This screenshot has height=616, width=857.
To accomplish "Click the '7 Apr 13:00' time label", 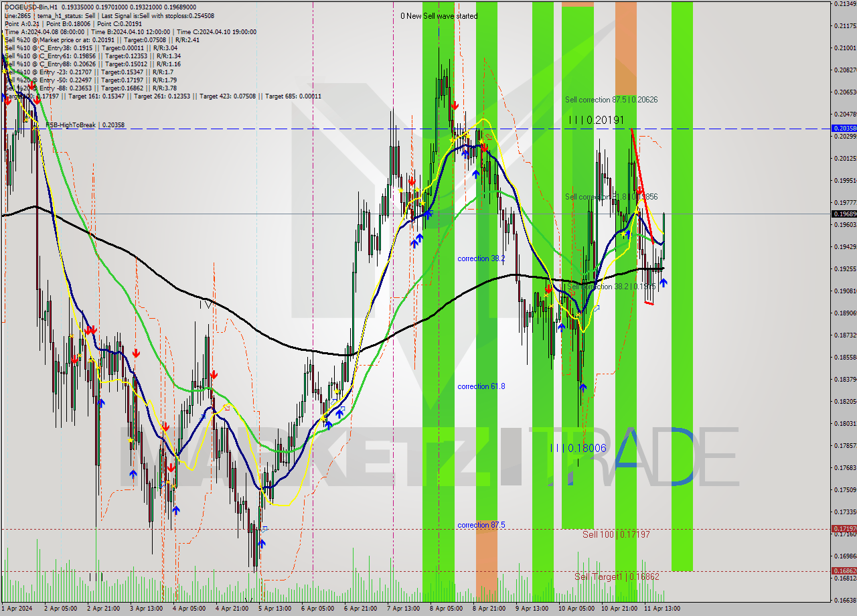I will tap(403, 608).
